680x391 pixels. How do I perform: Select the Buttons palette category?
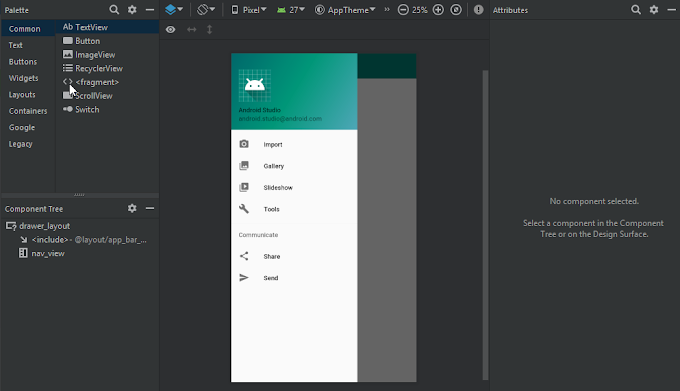[x=28, y=62]
